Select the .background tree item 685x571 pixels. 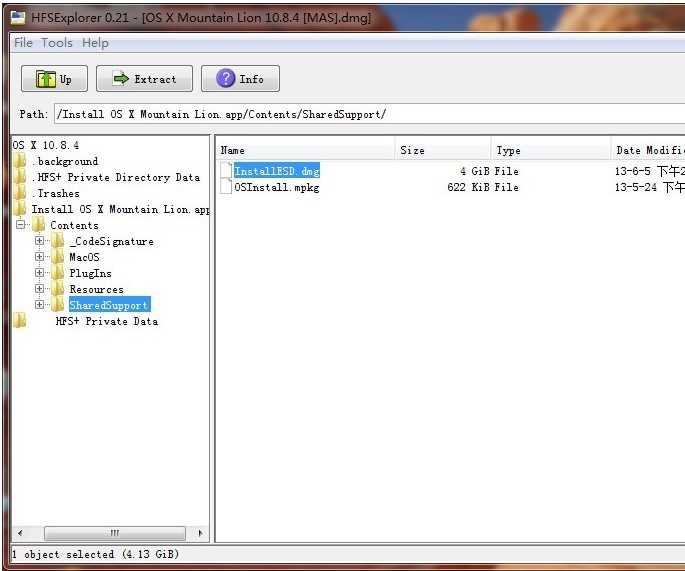click(x=65, y=161)
